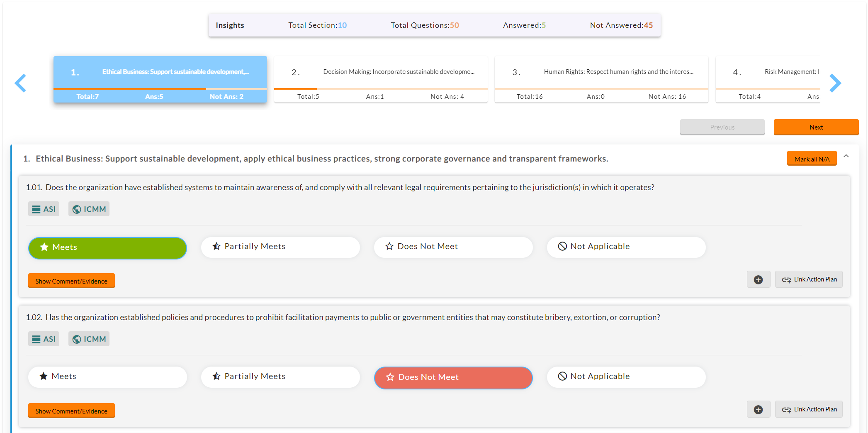Select Meets for question 1.02
Screen dimensions: 868x433
tap(107, 377)
